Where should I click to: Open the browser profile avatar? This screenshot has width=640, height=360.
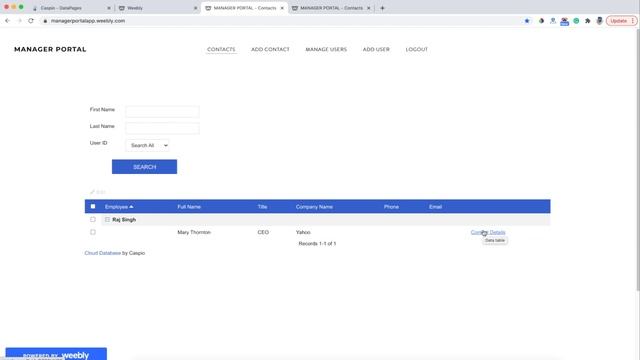(x=599, y=21)
